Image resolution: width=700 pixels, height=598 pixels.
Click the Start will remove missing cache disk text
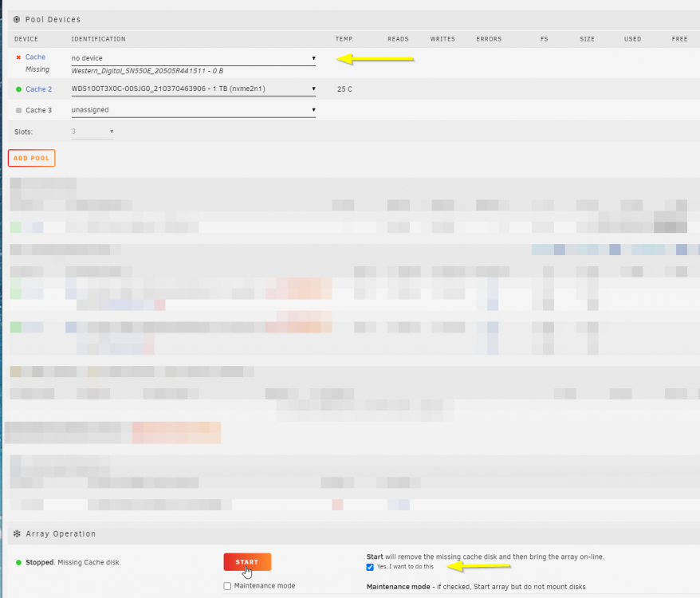click(486, 557)
